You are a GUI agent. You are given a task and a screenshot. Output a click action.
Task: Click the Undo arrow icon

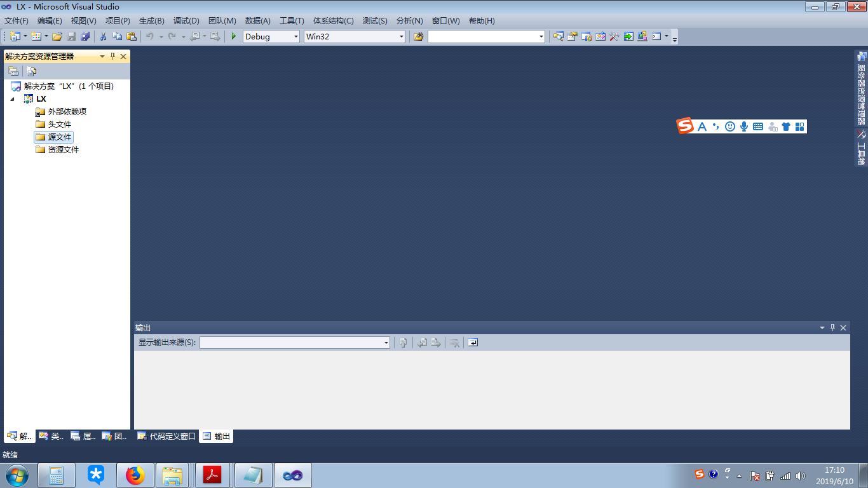150,36
